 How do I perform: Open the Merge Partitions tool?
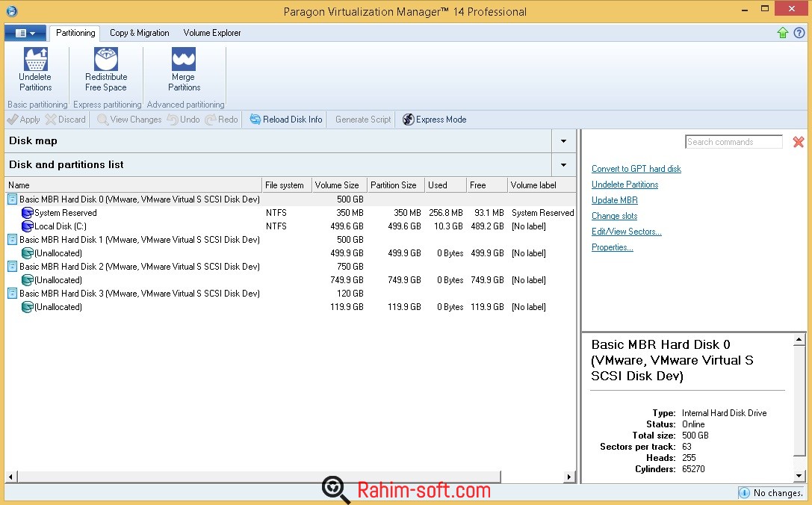pos(183,60)
